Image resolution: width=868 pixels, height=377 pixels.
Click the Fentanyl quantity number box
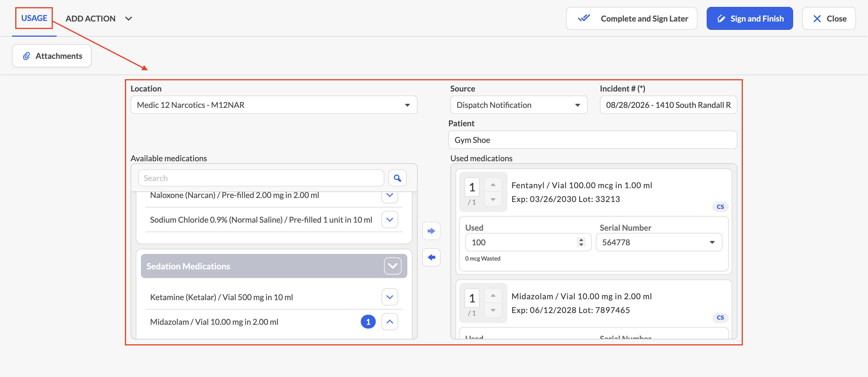pyautogui.click(x=472, y=187)
